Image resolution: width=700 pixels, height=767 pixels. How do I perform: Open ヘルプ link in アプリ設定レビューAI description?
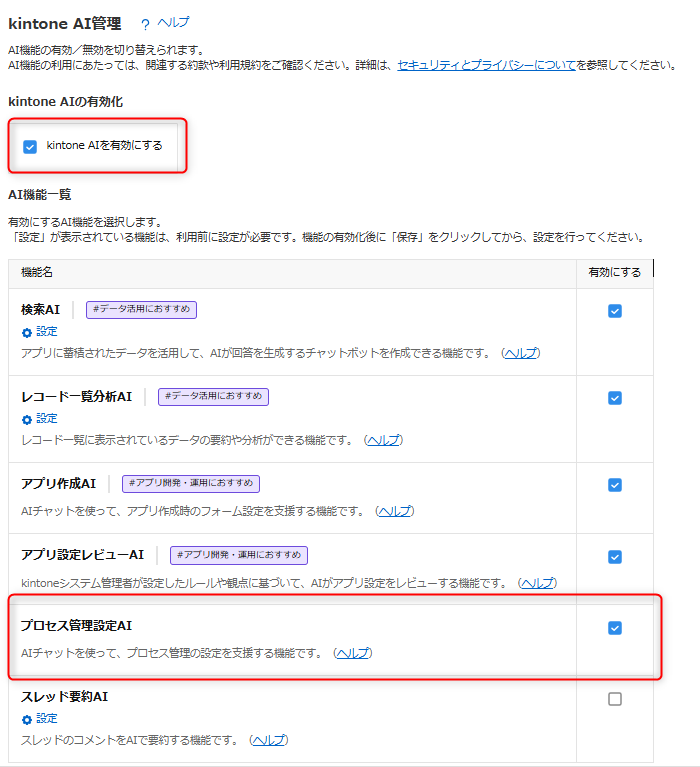[x=537, y=583]
